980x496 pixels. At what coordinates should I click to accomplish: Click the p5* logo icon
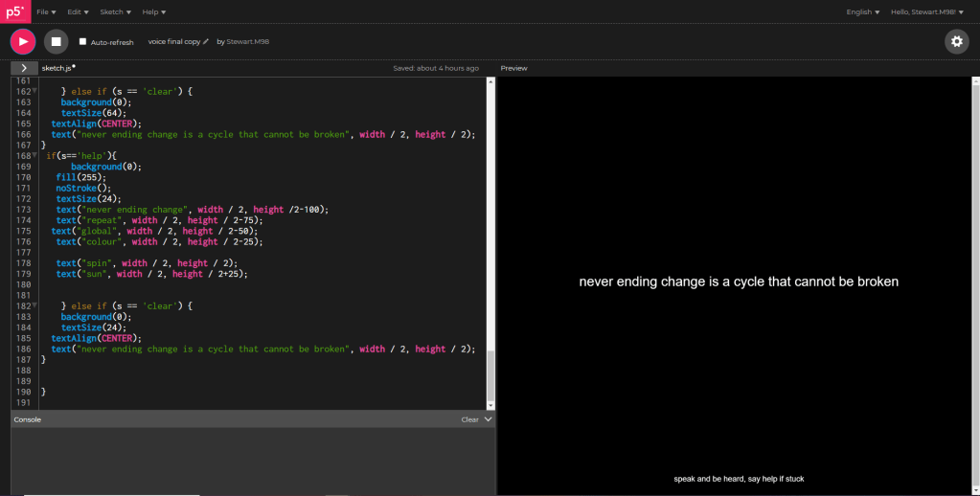(x=14, y=11)
